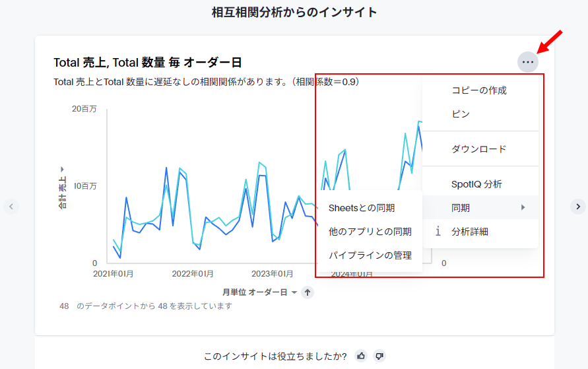Open the three-dot more options menu
This screenshot has height=369, width=588.
point(527,62)
